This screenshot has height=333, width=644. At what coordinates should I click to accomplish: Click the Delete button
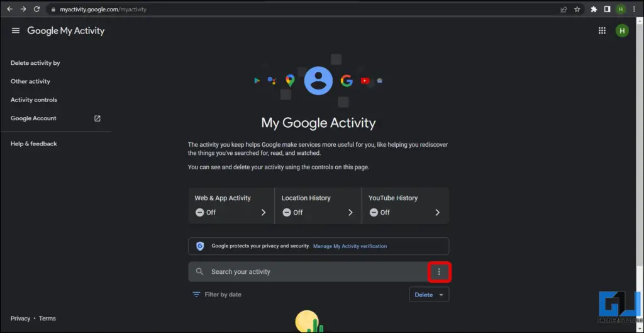click(x=423, y=295)
